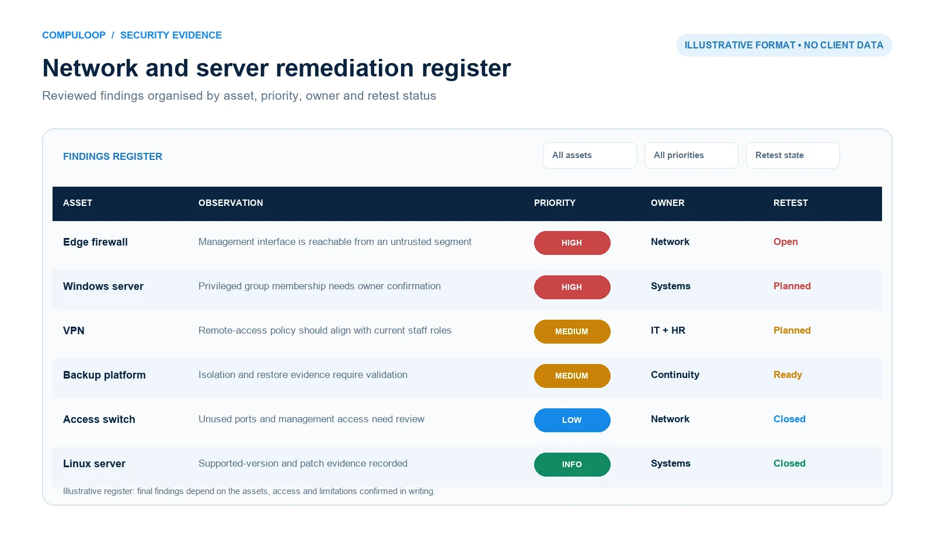
Task: Sort by the PRIORITY column header
Action: coord(555,203)
